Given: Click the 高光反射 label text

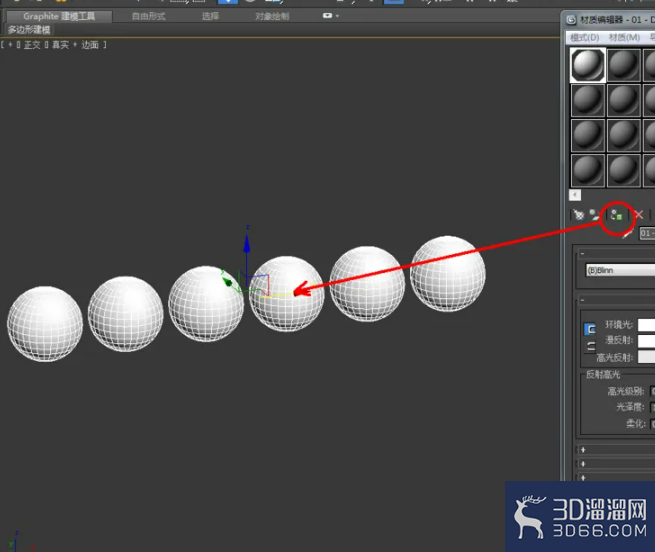Looking at the screenshot, I should [614, 357].
